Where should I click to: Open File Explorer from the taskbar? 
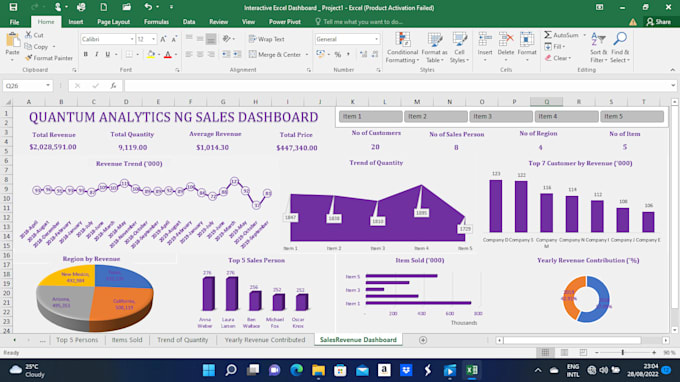pyautogui.click(x=318, y=370)
